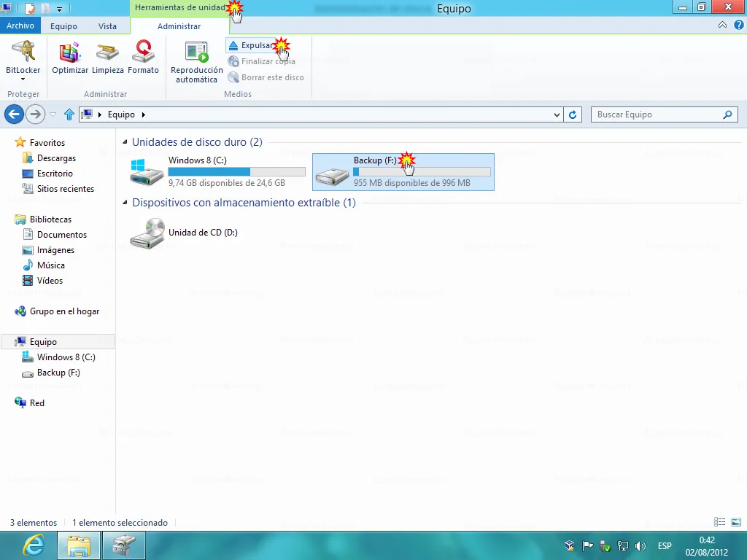Open the network icon in the system tray
The height and width of the screenshot is (560, 747).
coord(623,545)
